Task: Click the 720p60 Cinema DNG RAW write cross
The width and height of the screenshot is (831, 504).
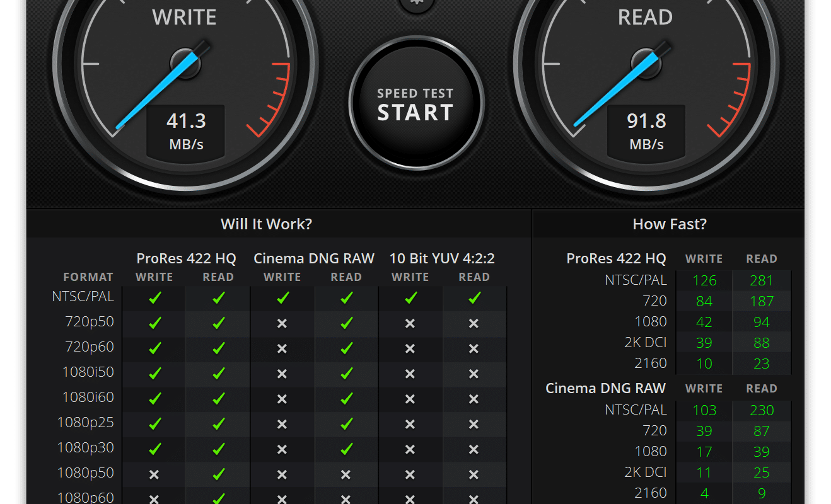Action: click(282, 348)
